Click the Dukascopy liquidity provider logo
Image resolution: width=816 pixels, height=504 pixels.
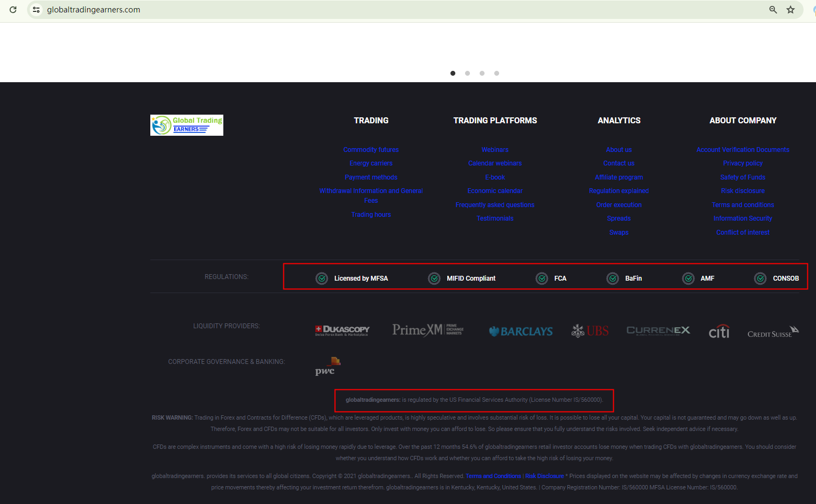(x=342, y=330)
